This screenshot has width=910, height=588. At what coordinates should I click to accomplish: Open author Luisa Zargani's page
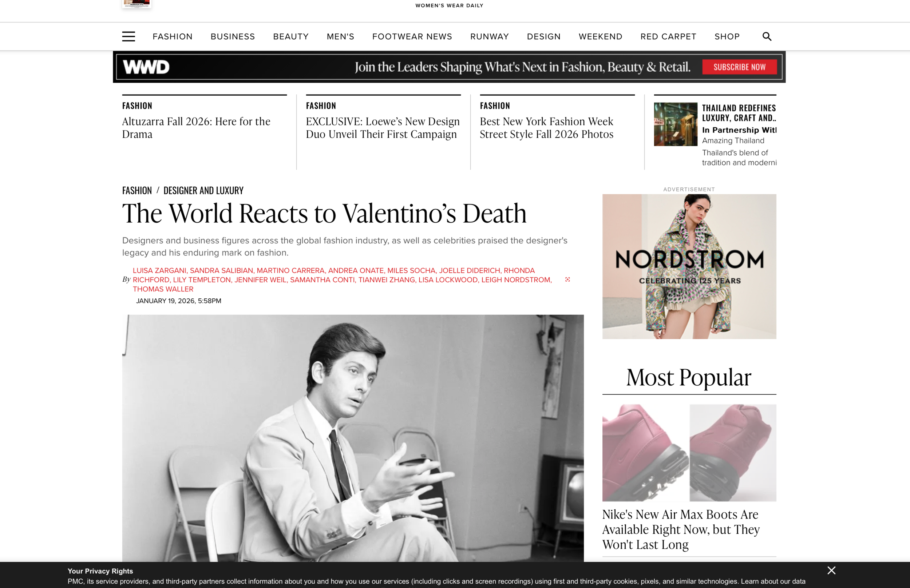159,270
